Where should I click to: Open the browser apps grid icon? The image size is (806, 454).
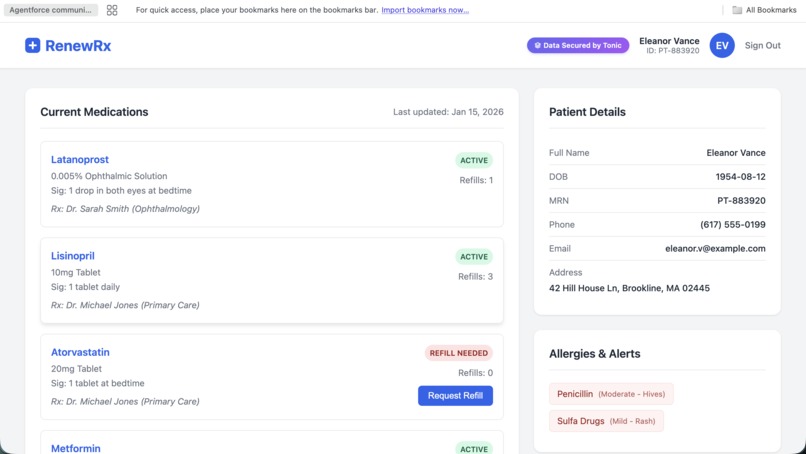(112, 10)
